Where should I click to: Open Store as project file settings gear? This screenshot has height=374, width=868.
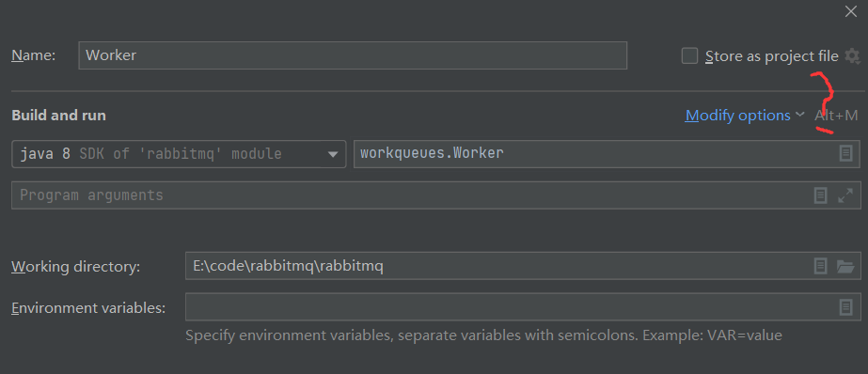(852, 55)
